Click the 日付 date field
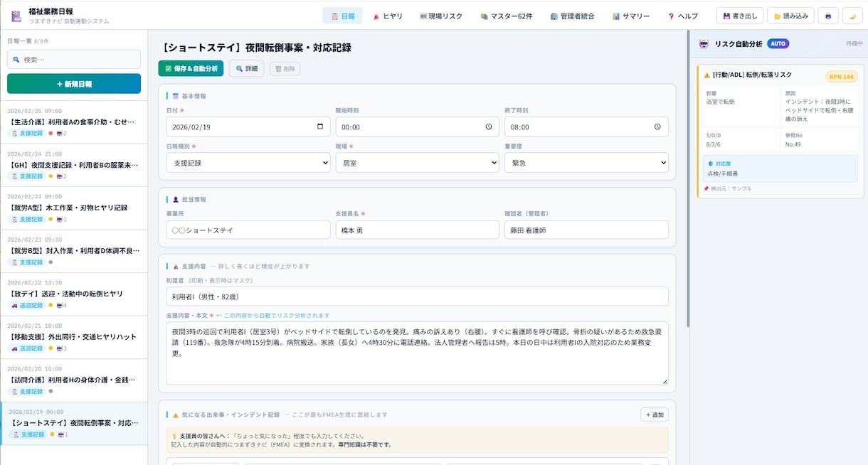Image resolution: width=868 pixels, height=465 pixels. pos(248,127)
